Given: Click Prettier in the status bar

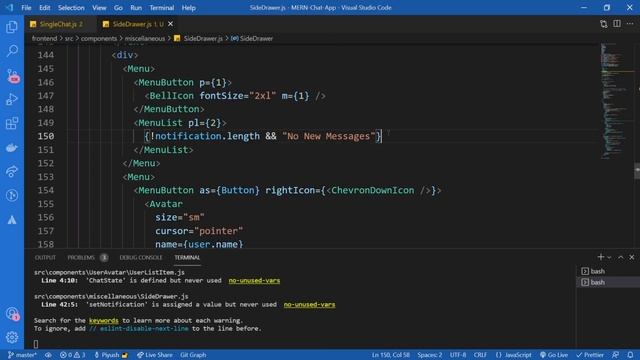Looking at the screenshot, I should click(x=590, y=355).
